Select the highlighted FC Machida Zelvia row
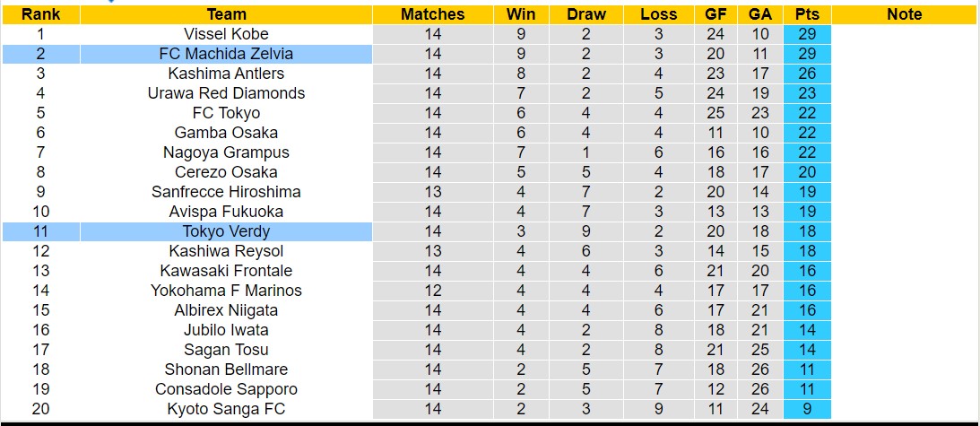This screenshot has width=980, height=426. 226,54
